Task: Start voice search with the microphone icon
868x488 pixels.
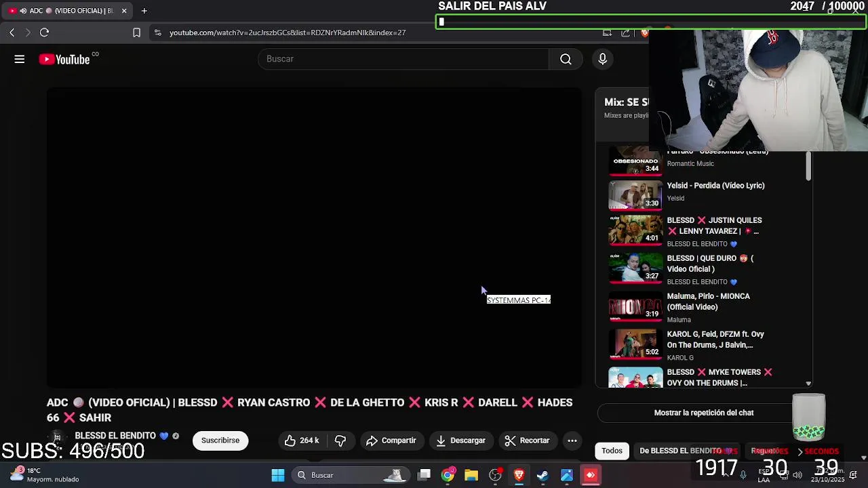Action: point(602,59)
